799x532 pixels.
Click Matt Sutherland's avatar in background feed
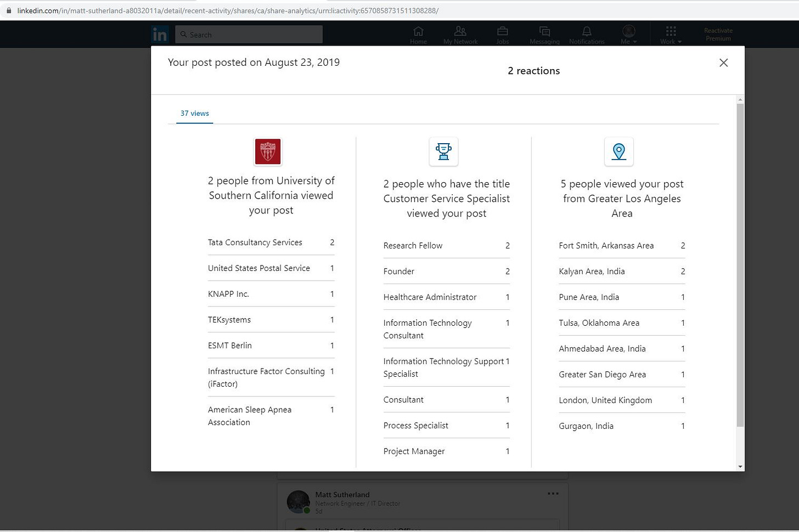pyautogui.click(x=298, y=501)
